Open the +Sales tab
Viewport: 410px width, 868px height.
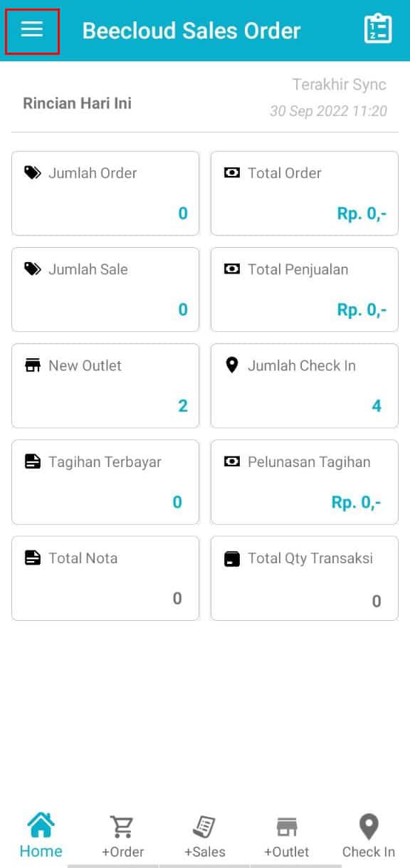204,837
